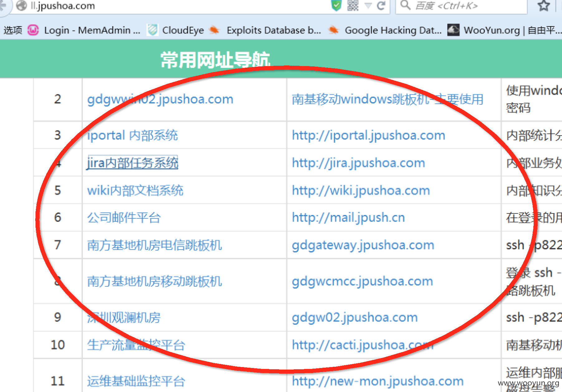Open http://cacti.jpushoa.com link
This screenshot has height=392, width=562.
(363, 345)
